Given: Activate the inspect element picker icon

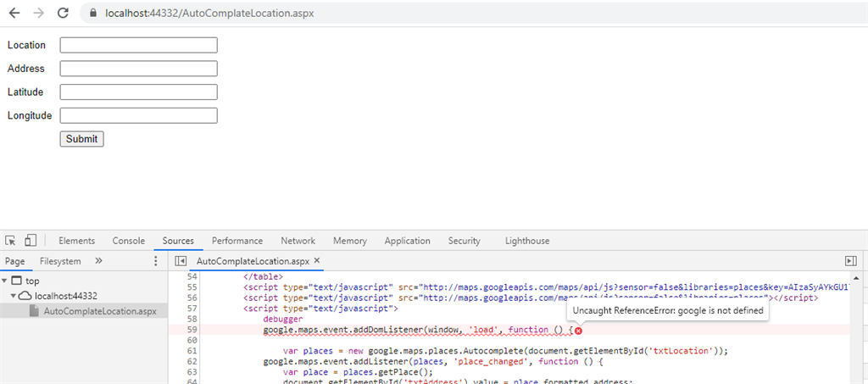Looking at the screenshot, I should [10, 241].
